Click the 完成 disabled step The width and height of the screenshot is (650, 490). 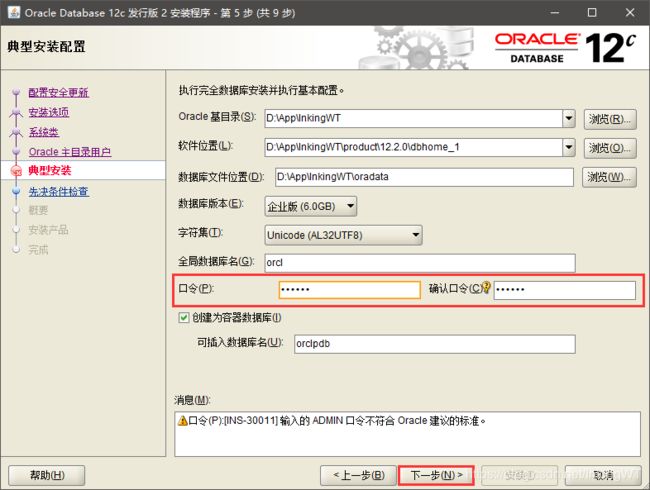(x=38, y=250)
